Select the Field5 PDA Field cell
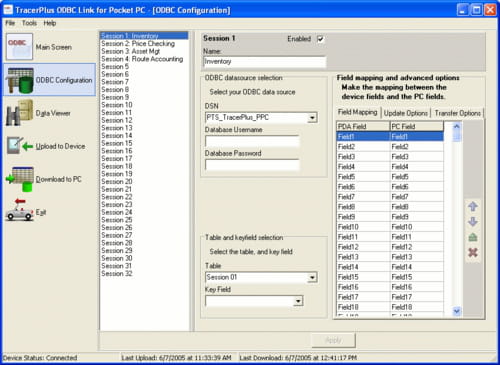Viewport: 500px width, 365px height. [363, 177]
